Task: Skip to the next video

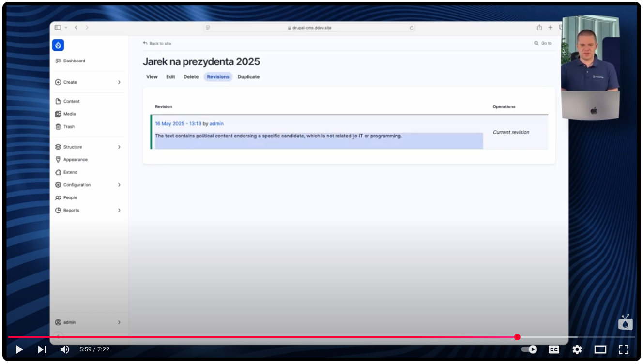Action: (42, 349)
